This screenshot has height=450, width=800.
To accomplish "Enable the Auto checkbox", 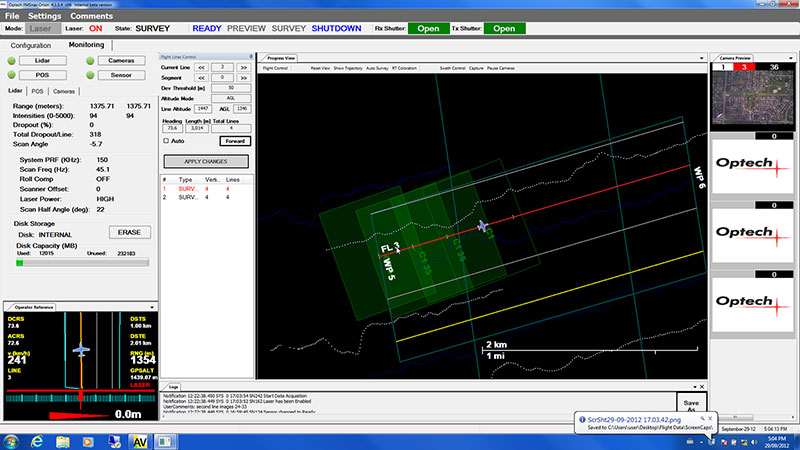I will pyautogui.click(x=166, y=141).
